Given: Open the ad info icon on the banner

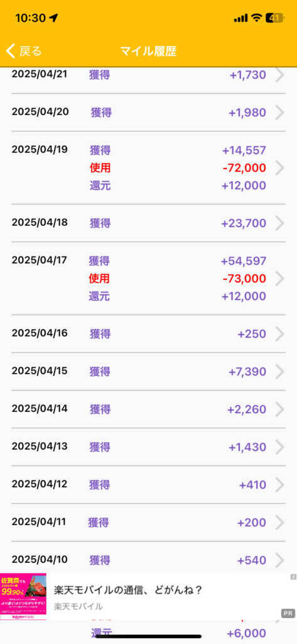Looking at the screenshot, I should (293, 577).
